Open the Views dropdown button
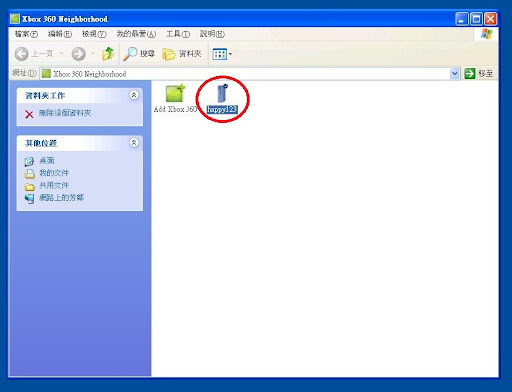The width and height of the screenshot is (512, 392). [x=222, y=54]
